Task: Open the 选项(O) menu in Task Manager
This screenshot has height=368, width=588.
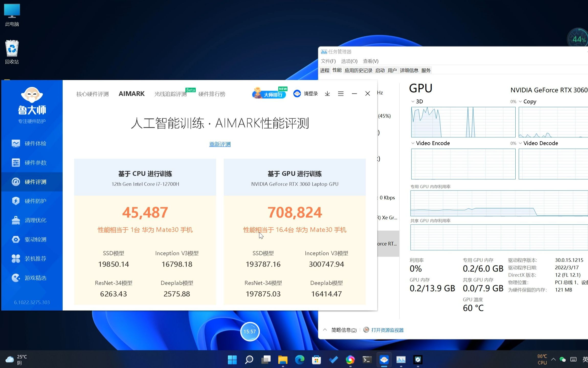Action: click(349, 61)
